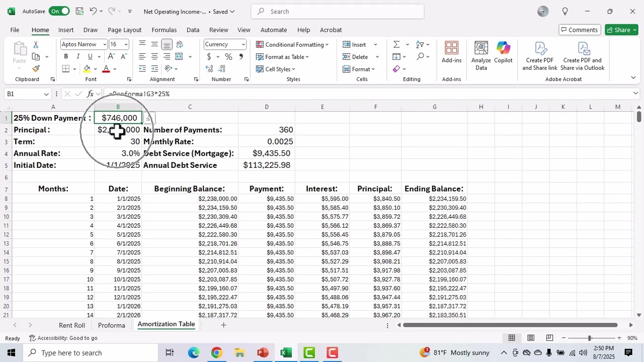Apply yellow fill color
Viewport: 644px width, 362px height.
pyautogui.click(x=87, y=69)
